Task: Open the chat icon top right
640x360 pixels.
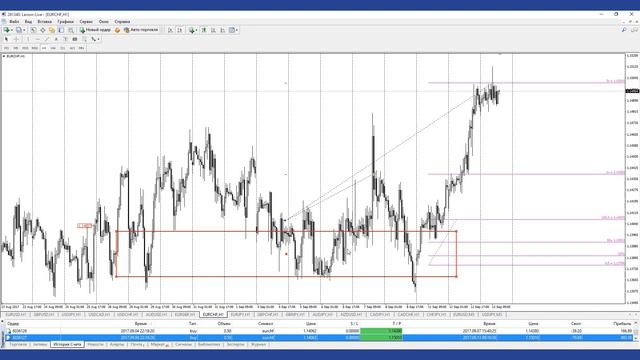Action: click(x=634, y=30)
